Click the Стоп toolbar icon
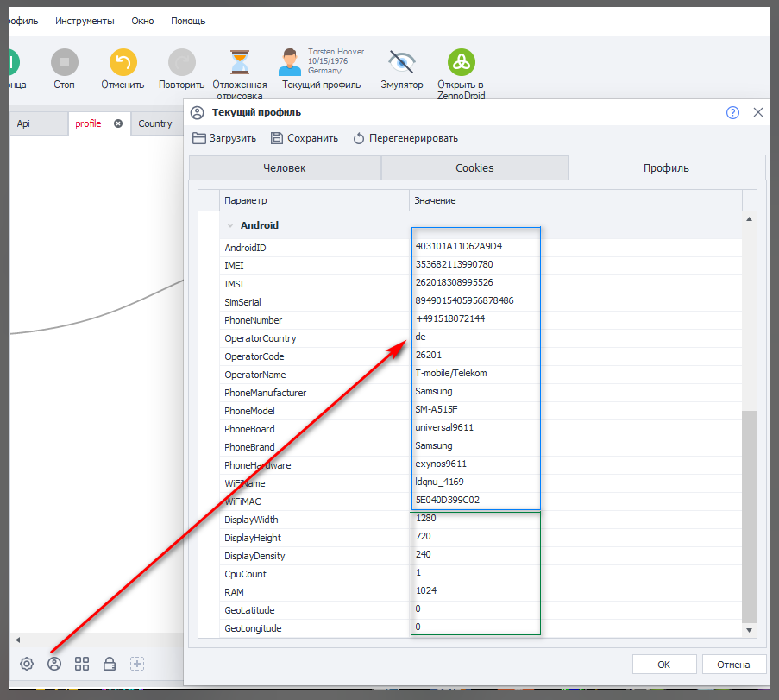Screen dimensions: 779x700 tap(65, 62)
